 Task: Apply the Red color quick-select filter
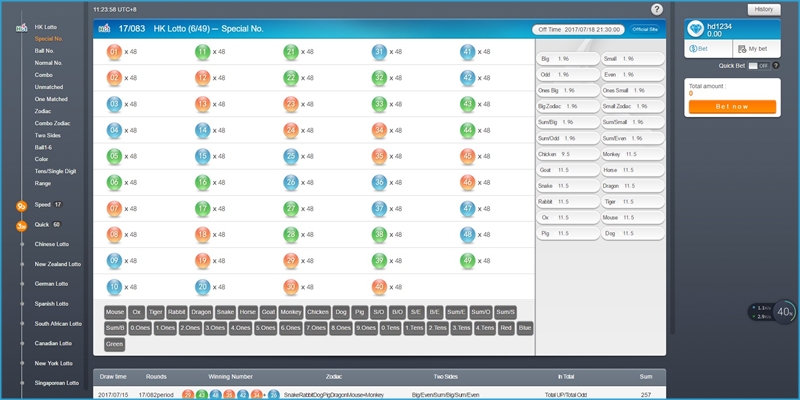(506, 327)
